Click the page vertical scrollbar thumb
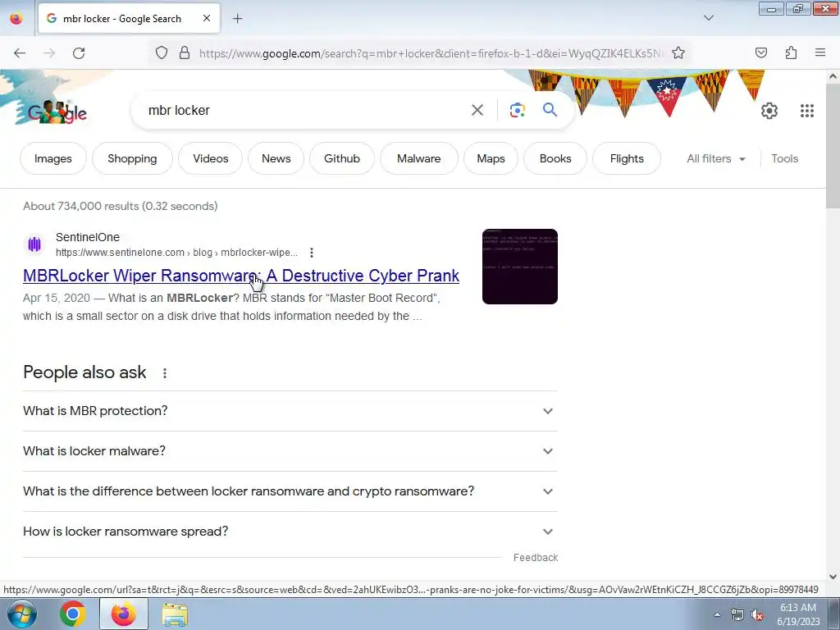840x630 pixels. (x=833, y=144)
